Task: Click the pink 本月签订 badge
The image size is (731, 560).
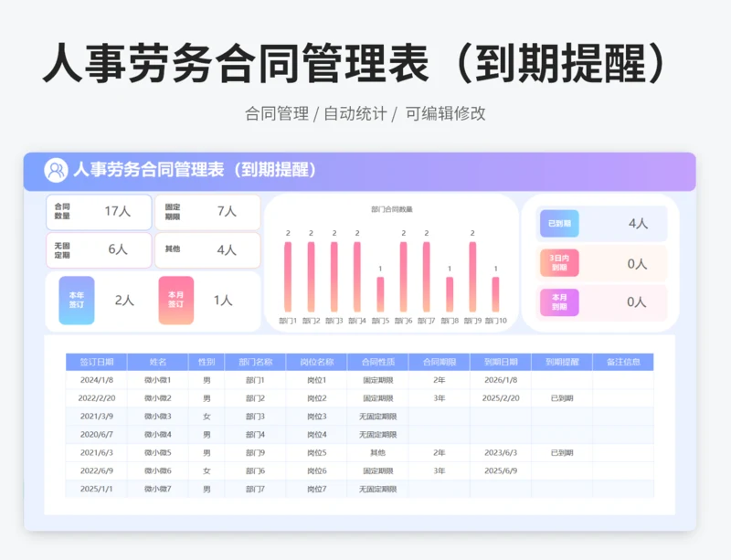Action: [x=175, y=301]
